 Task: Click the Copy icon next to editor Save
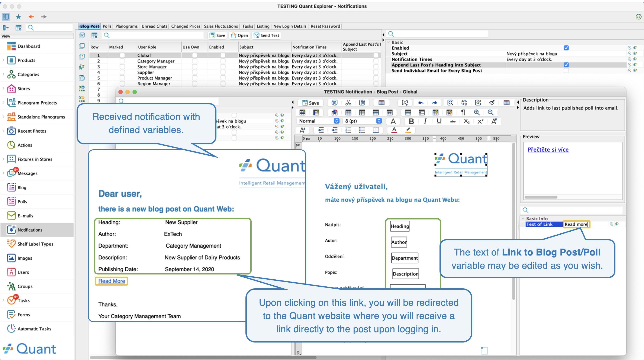[x=334, y=103]
